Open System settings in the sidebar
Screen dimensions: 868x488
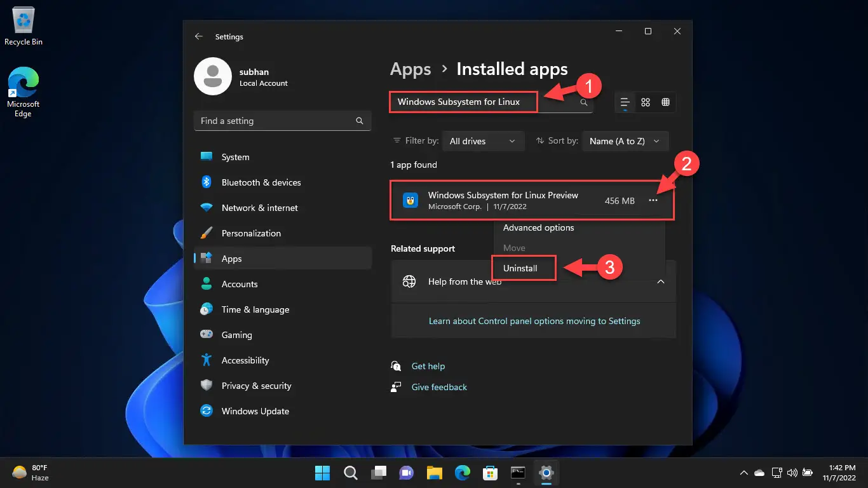283,157
